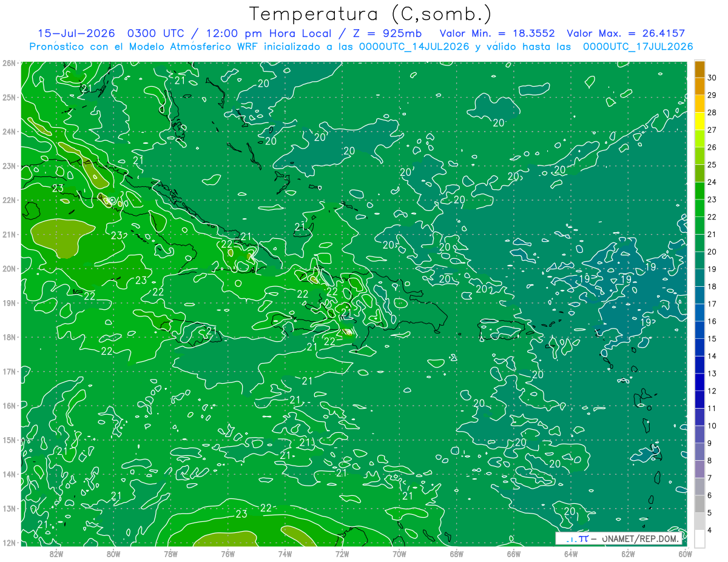This screenshot has height=562, width=728.
Task: Click the legend value 11
Action: pos(712,408)
